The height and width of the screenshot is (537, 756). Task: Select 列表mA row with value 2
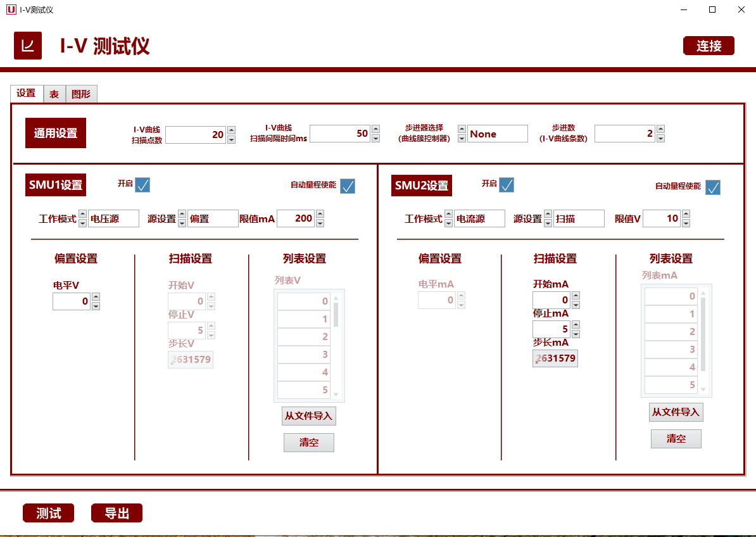click(671, 332)
